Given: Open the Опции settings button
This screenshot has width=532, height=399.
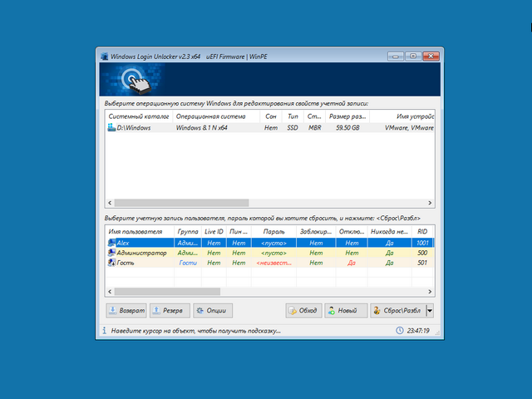Looking at the screenshot, I should click(213, 311).
